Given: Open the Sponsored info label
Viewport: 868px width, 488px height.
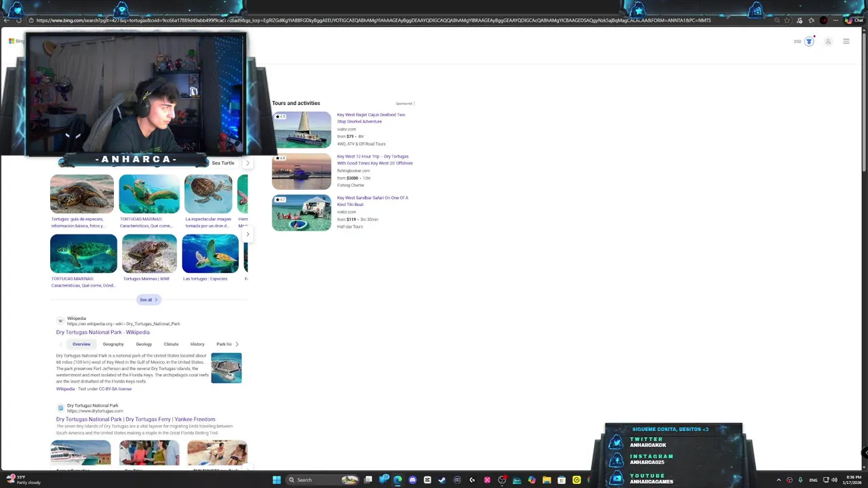Looking at the screenshot, I should point(405,104).
